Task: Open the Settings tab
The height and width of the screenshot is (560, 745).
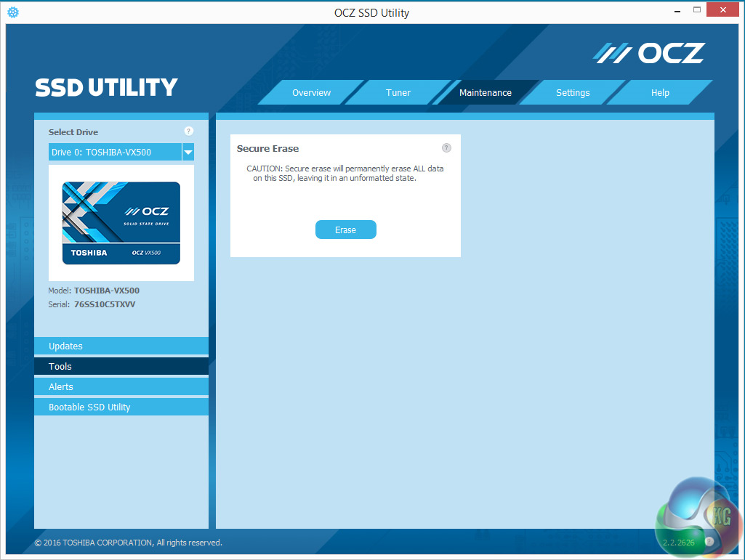Action: 573,93
